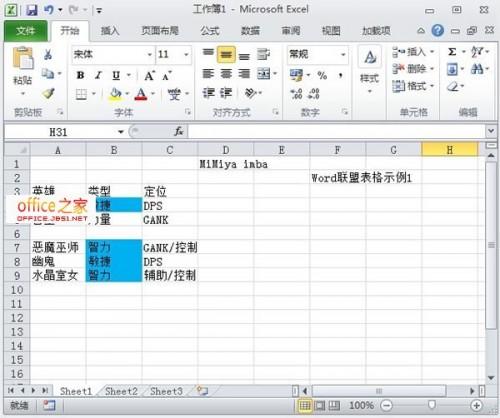500x418 pixels.
Task: Select cell containing 恶魔巫师
Action: pyautogui.click(x=58, y=248)
